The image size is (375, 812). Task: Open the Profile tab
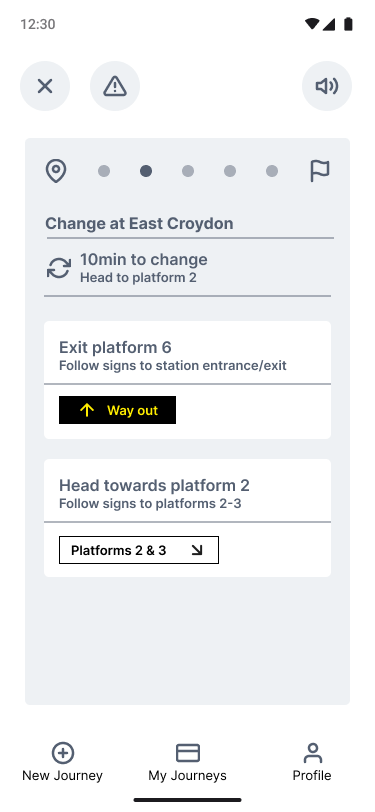[312, 762]
